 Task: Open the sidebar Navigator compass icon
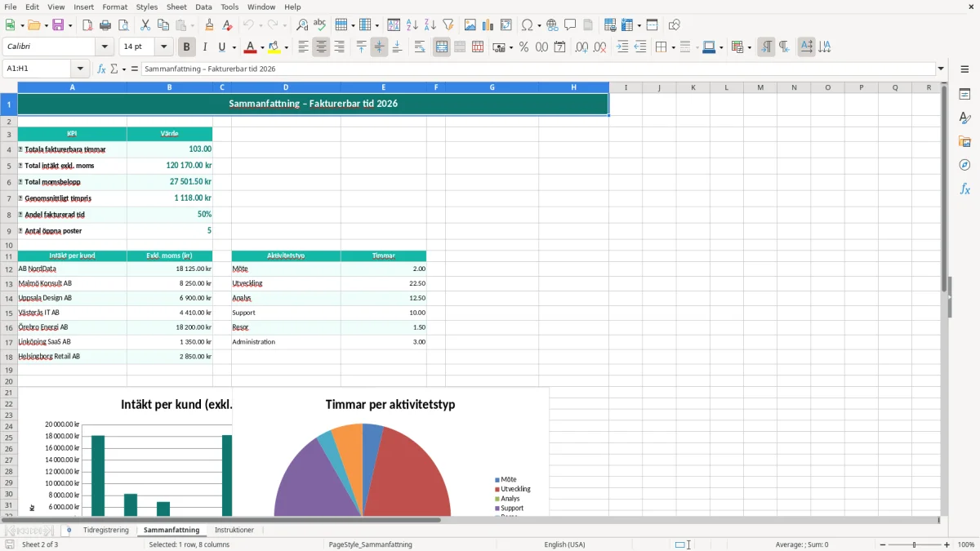click(964, 165)
